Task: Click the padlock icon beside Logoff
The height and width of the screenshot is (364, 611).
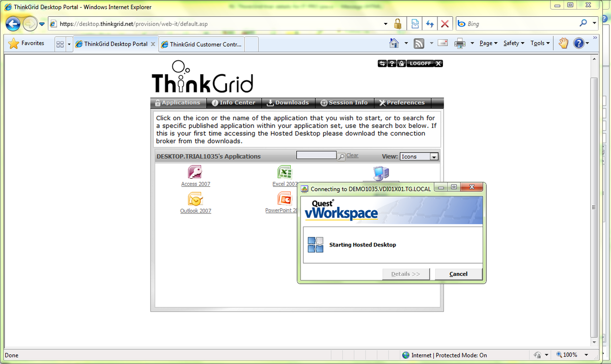Action: (401, 63)
